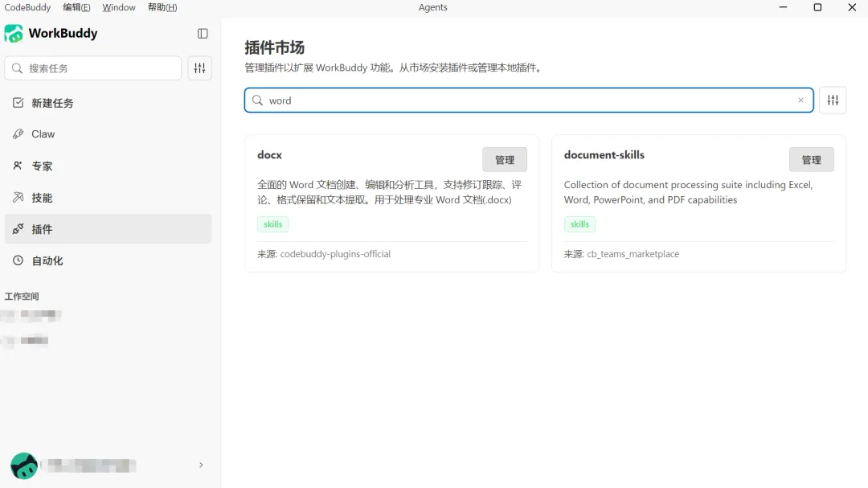Click the skills tag on docx card
Screen dimensions: 868x488
pos(273,224)
